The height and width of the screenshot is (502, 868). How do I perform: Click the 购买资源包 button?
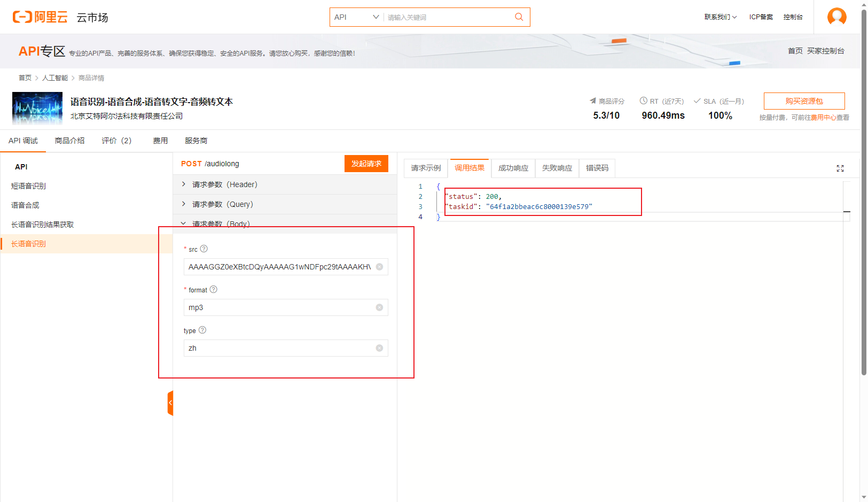pos(804,101)
